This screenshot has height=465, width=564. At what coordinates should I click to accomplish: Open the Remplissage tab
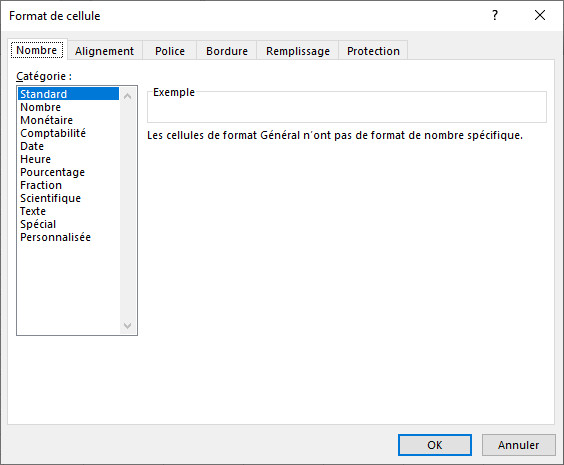click(x=298, y=51)
